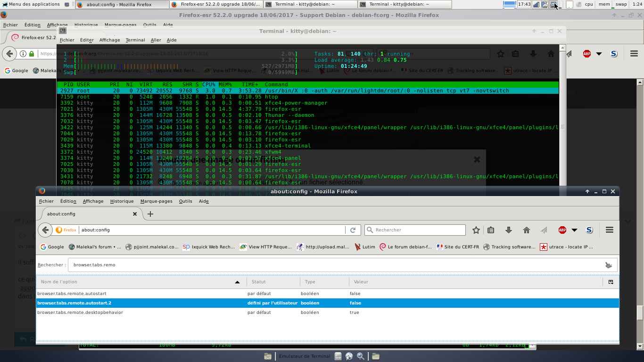Screen dimensions: 644x362
Task: Reload the about:config page
Action: 353,230
